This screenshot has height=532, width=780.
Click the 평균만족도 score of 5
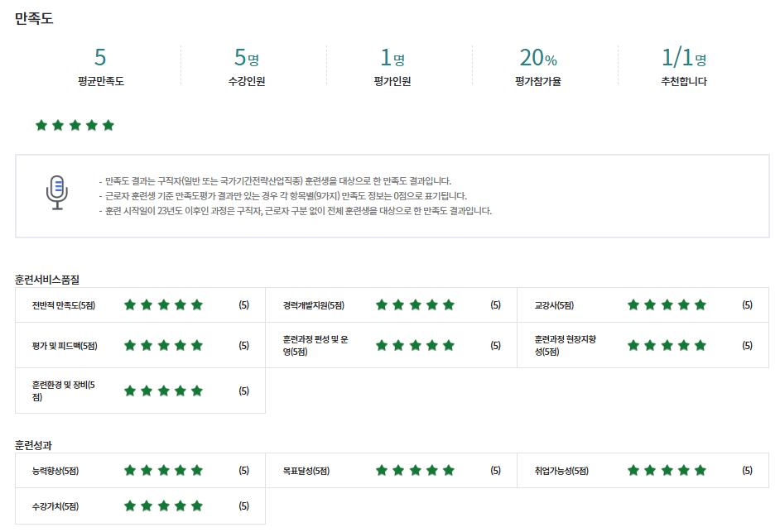[x=100, y=58]
